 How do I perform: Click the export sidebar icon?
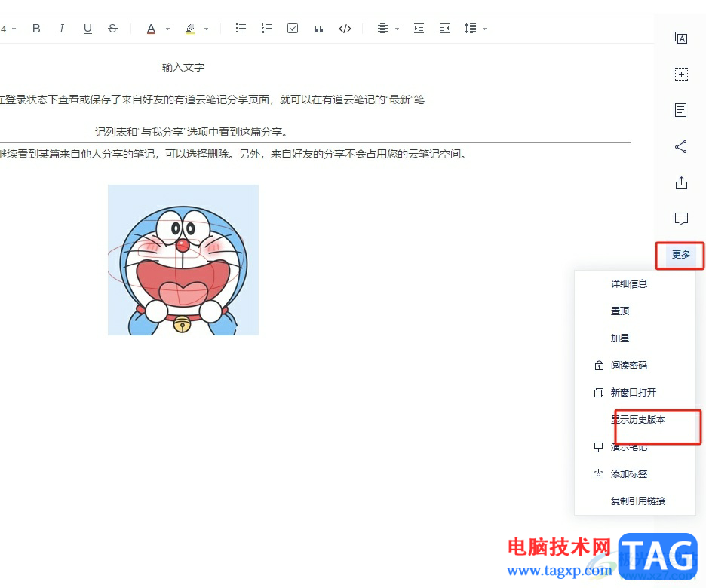click(681, 182)
